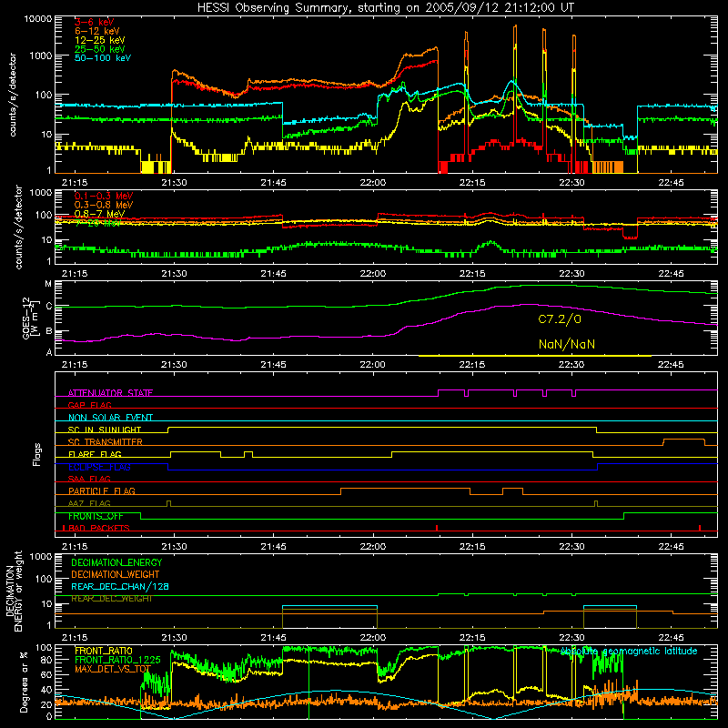Select the cyan "50-100 keV" legend label
Image resolution: width=728 pixels, height=728 pixels.
tap(103, 57)
